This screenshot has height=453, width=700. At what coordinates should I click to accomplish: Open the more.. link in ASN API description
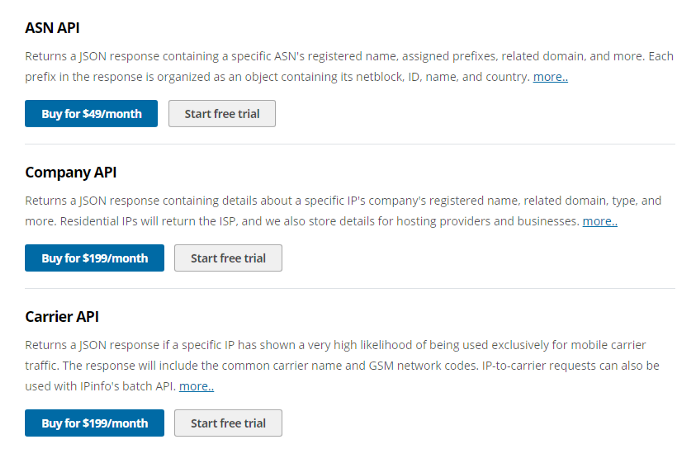click(550, 77)
